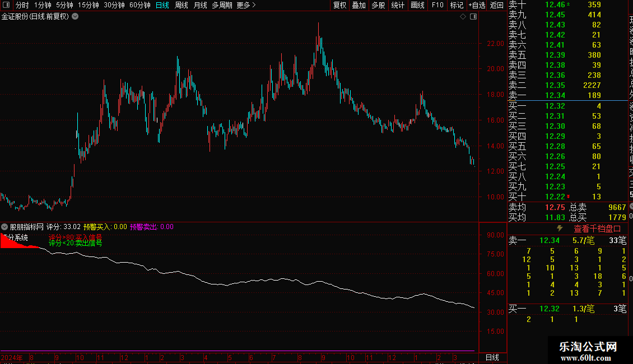Click 3笔 count in 买一 queue

[x=620, y=309]
